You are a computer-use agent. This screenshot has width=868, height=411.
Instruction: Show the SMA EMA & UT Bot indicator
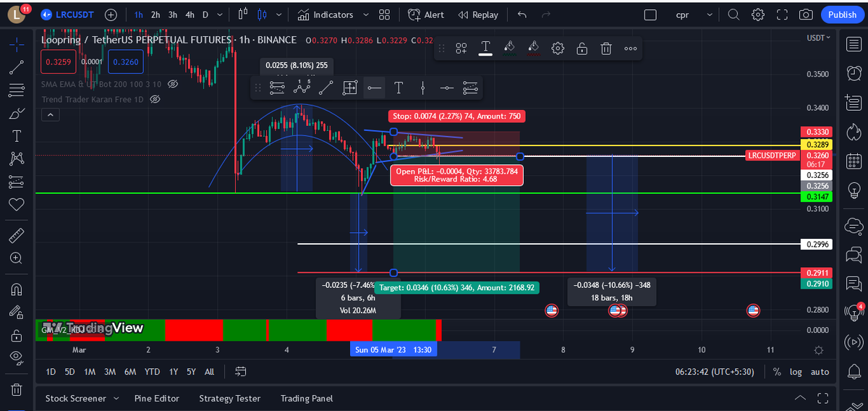173,84
